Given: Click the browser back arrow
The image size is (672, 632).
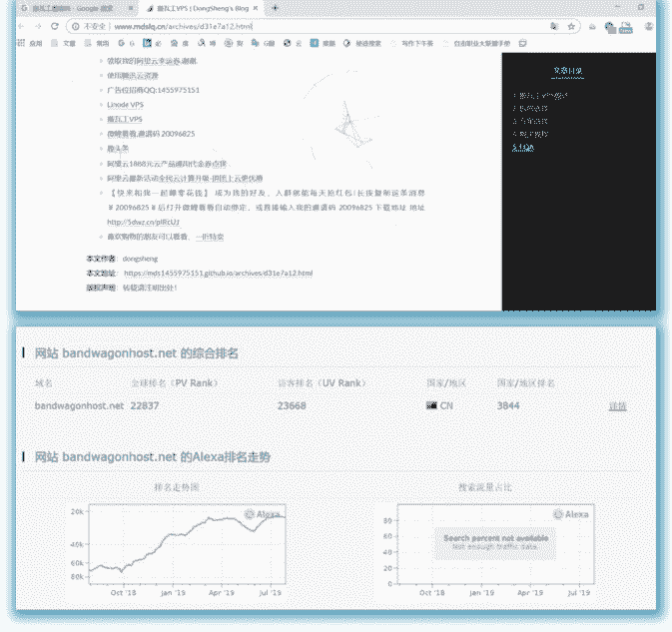Looking at the screenshot, I should 23,26.
